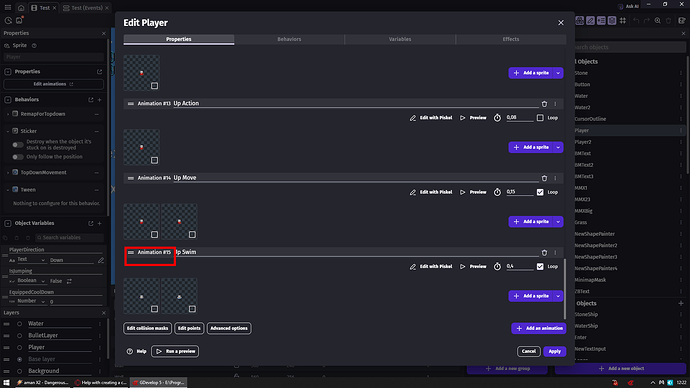Viewport: 690px width, 388px height.
Task: Click the drag handle of Animation #15
Action: [131, 253]
